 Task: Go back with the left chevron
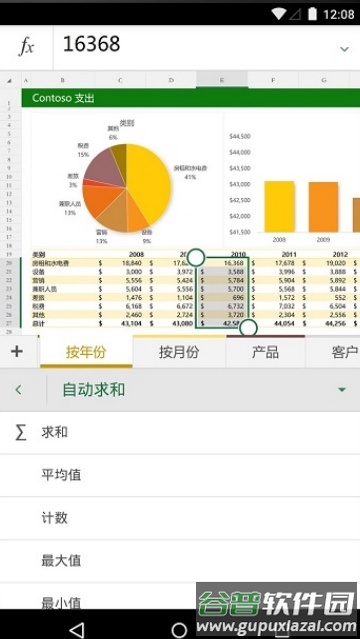[x=18, y=390]
